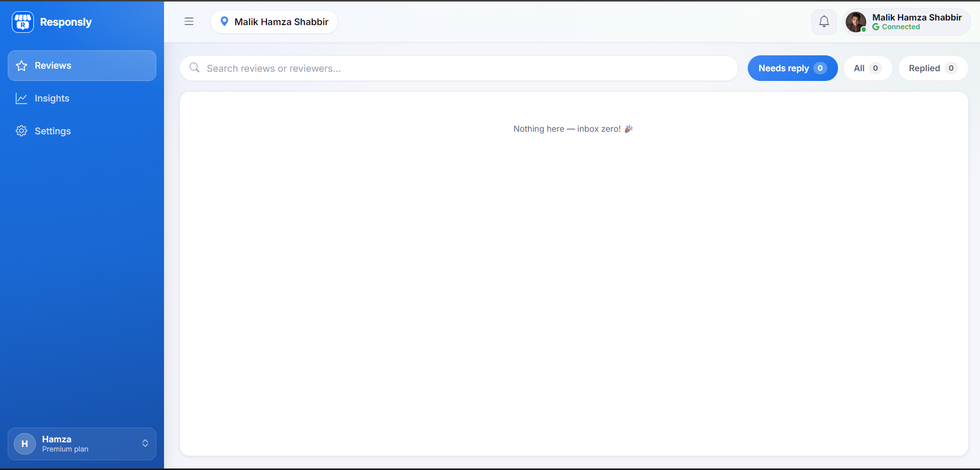Expand the Hamza account chevron
Screen dimensions: 980x470
[145, 443]
